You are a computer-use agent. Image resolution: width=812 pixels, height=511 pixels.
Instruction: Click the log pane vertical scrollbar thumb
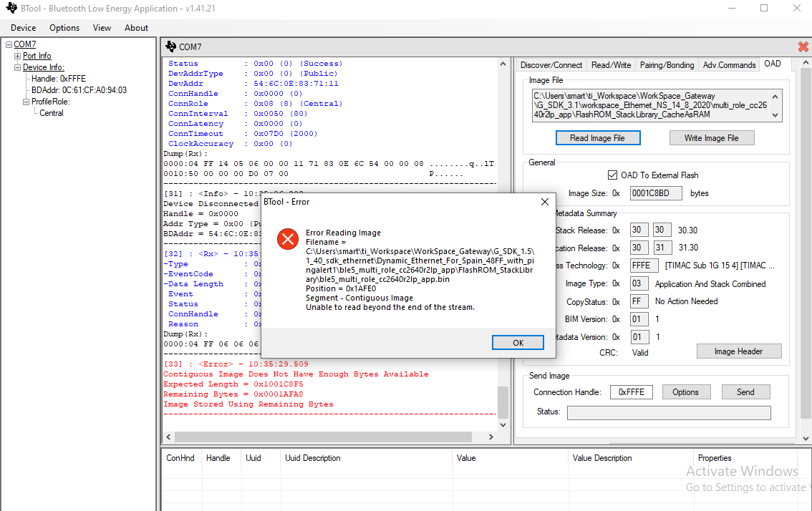(503, 401)
